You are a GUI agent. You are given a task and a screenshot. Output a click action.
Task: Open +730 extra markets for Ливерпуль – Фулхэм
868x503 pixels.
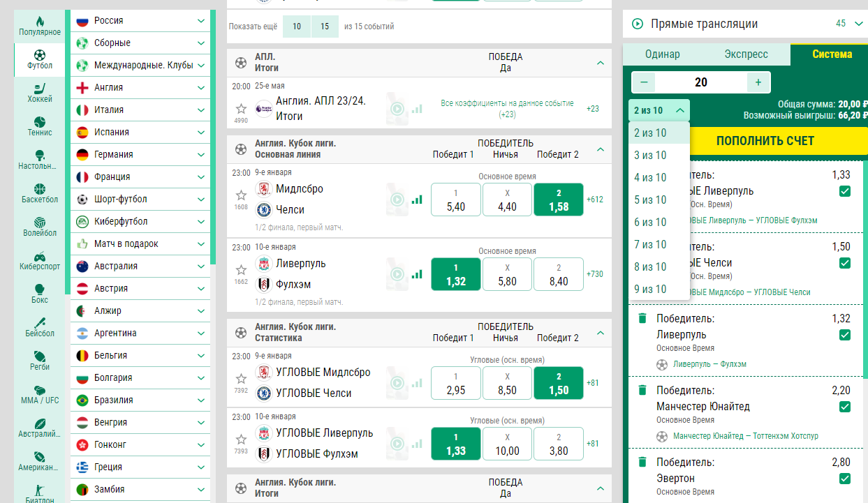(594, 274)
